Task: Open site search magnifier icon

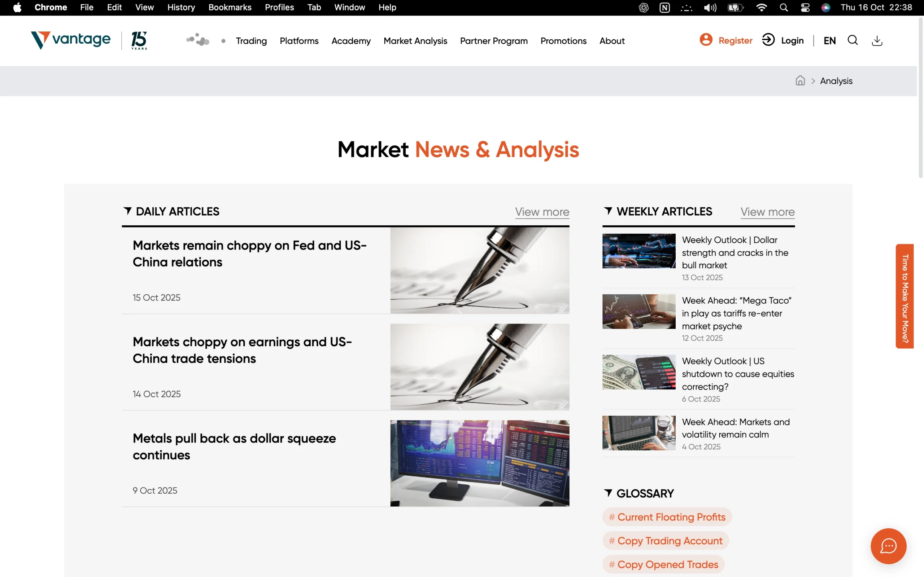Action: pos(852,40)
